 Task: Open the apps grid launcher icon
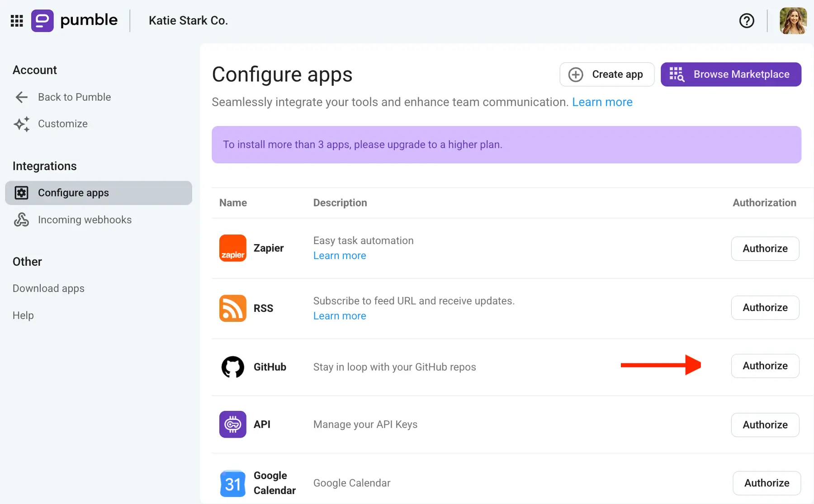(17, 21)
